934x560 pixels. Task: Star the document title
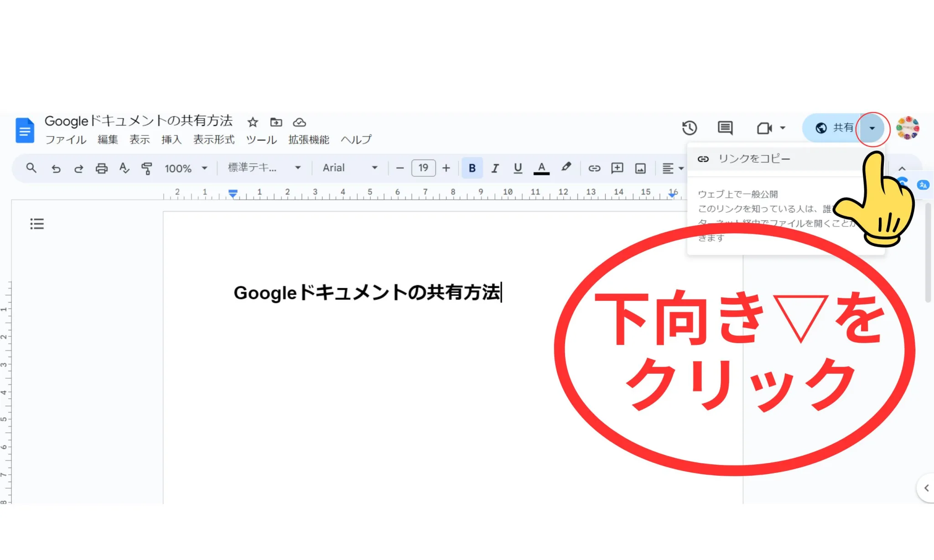click(253, 122)
